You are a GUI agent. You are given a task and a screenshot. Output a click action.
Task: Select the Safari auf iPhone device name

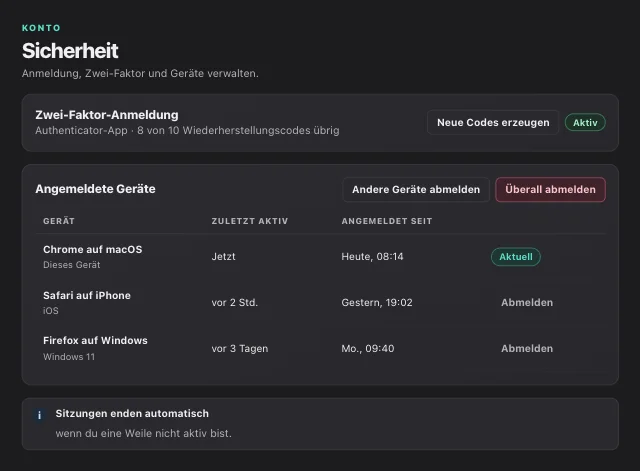[x=87, y=295]
